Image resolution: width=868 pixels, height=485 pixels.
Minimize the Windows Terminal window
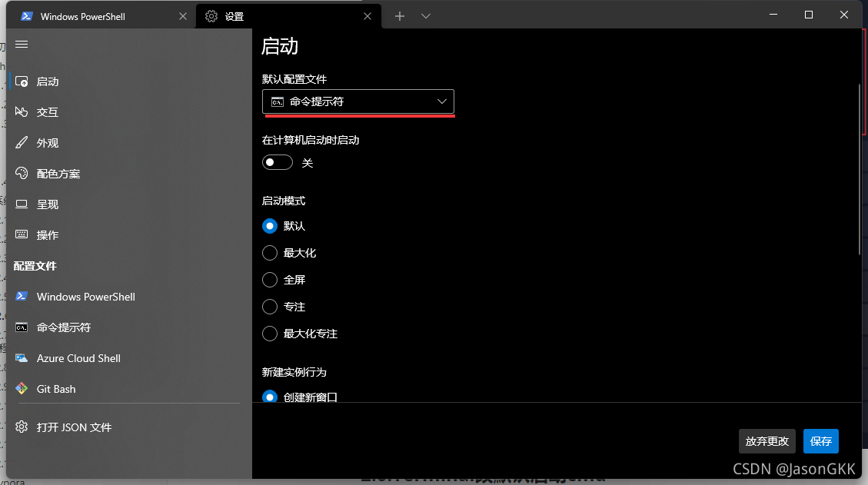click(x=773, y=15)
